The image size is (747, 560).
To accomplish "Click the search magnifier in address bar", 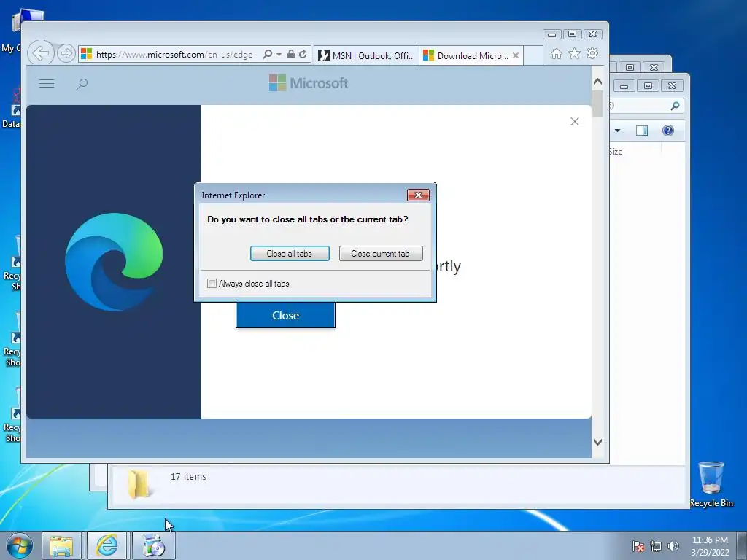I will click(x=268, y=54).
